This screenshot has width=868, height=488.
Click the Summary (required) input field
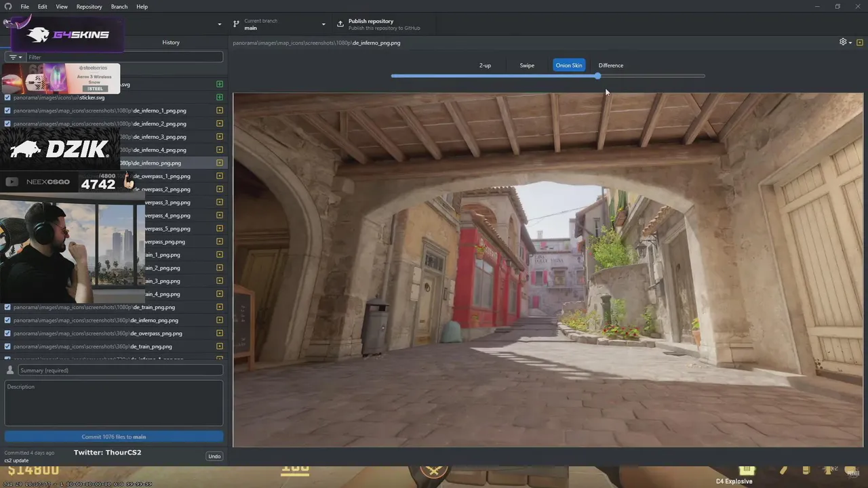coord(121,370)
